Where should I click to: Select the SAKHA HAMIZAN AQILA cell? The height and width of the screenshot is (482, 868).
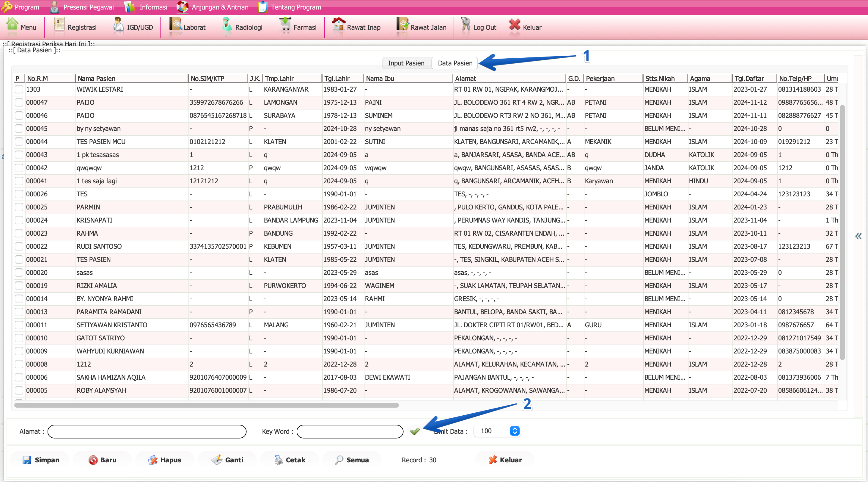click(x=132, y=378)
